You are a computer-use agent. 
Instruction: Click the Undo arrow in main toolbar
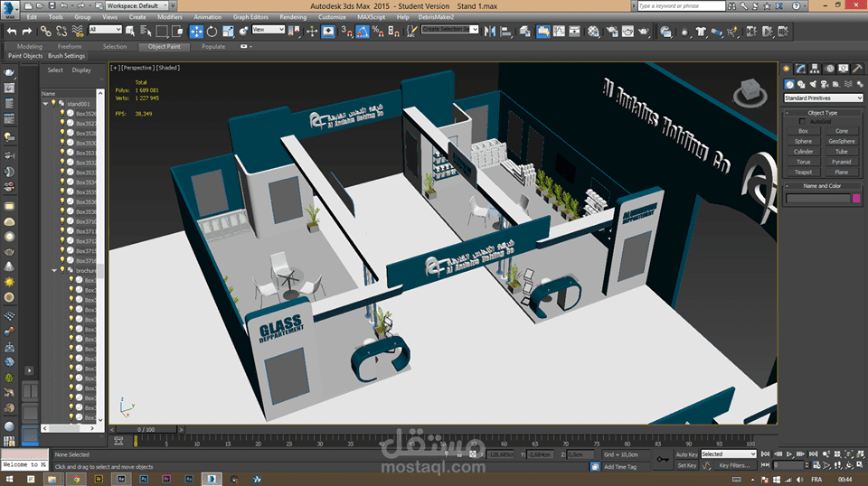11,32
